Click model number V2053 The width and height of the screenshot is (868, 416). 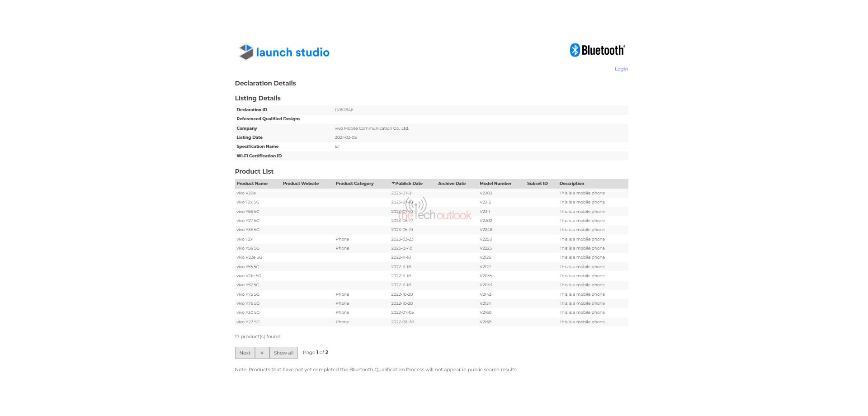[x=486, y=285]
